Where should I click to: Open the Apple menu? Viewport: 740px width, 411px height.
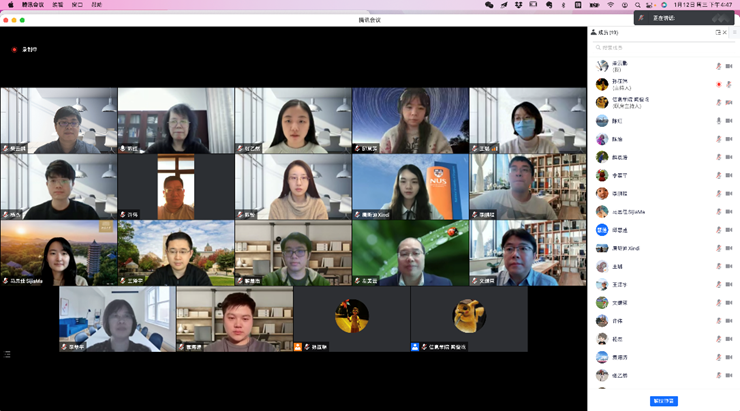click(x=10, y=5)
